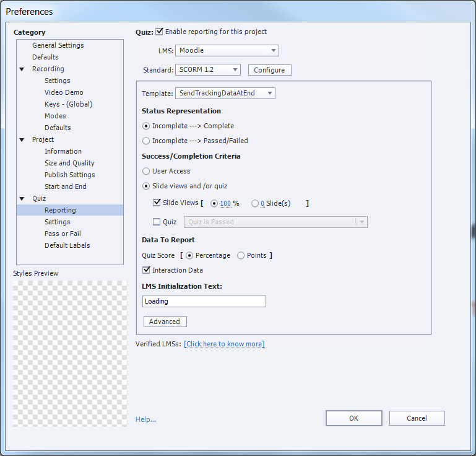Select Incomplete to Passed/Failed status option
476x456 pixels.
click(146, 141)
